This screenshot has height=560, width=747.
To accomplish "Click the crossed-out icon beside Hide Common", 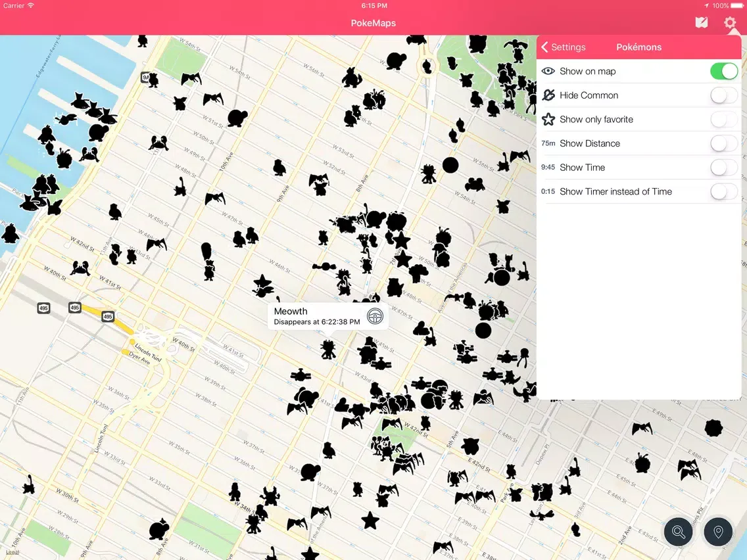I will tap(548, 95).
